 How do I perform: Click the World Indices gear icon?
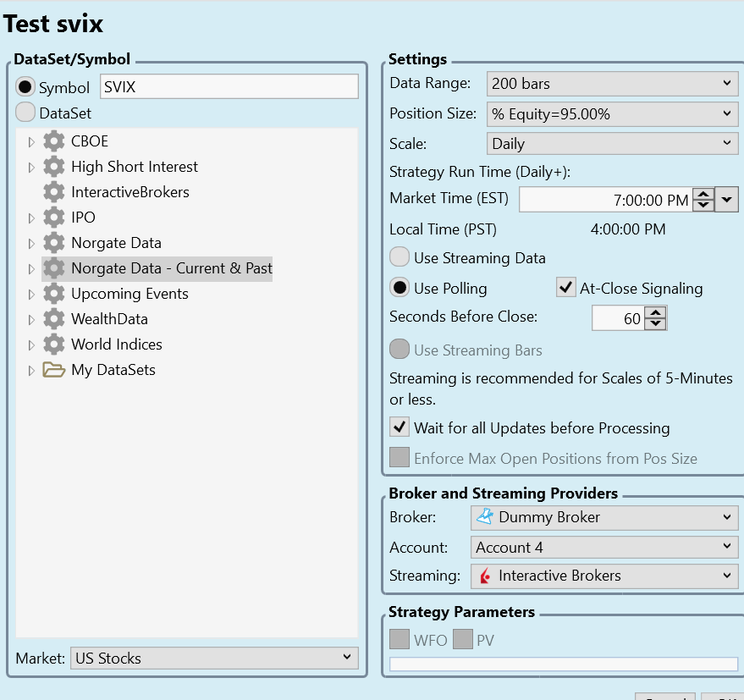coord(54,344)
